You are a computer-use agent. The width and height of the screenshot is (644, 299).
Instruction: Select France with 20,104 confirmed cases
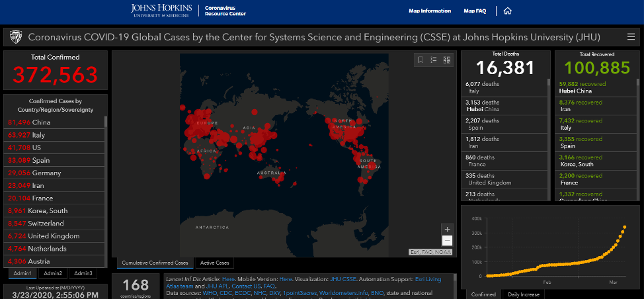click(x=54, y=198)
